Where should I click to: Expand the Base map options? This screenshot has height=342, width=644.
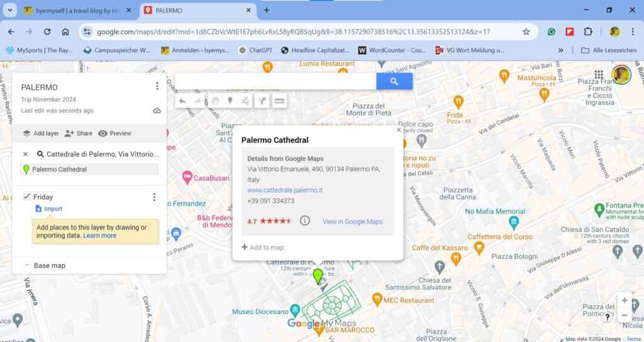tap(26, 265)
